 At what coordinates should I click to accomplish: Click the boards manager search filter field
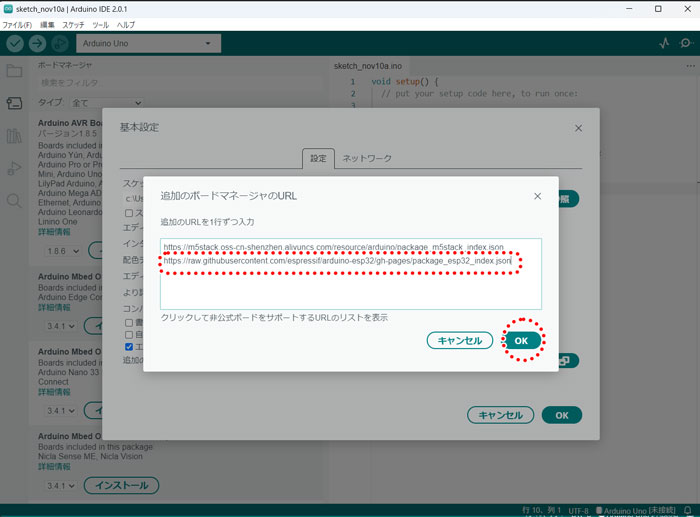tap(179, 83)
